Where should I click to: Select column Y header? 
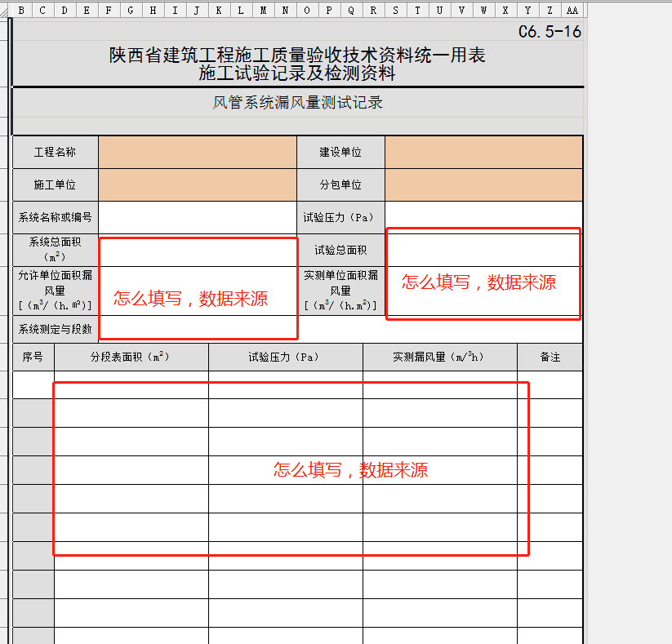click(528, 11)
